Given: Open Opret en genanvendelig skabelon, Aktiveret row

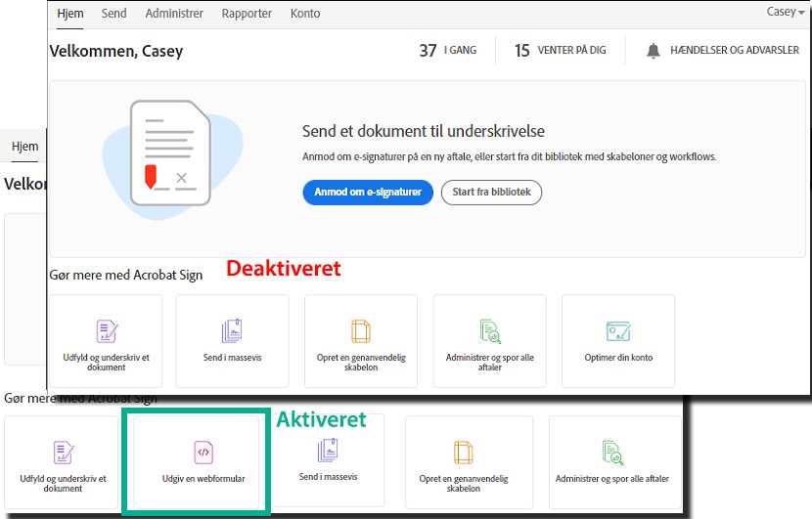Looking at the screenshot, I should tap(464, 483).
